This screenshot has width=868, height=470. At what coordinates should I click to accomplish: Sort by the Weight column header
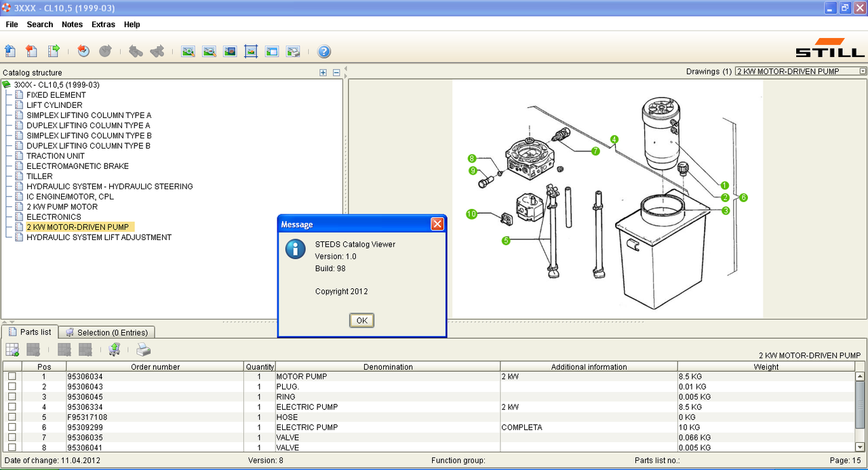766,367
